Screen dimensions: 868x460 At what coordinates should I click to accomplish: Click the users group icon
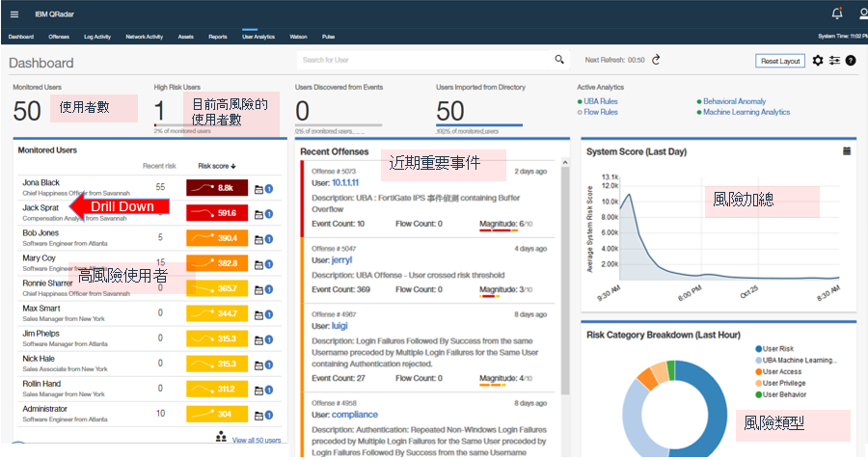[x=221, y=437]
